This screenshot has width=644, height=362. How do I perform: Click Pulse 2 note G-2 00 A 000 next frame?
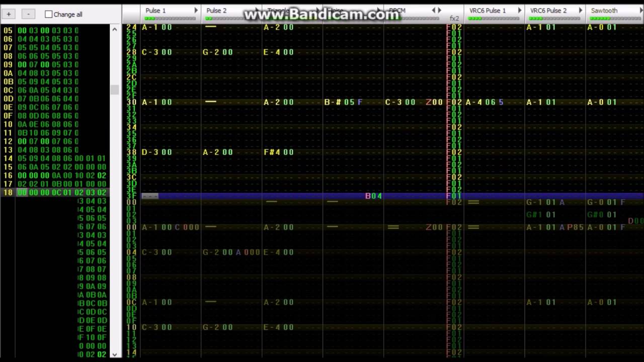[x=231, y=252]
